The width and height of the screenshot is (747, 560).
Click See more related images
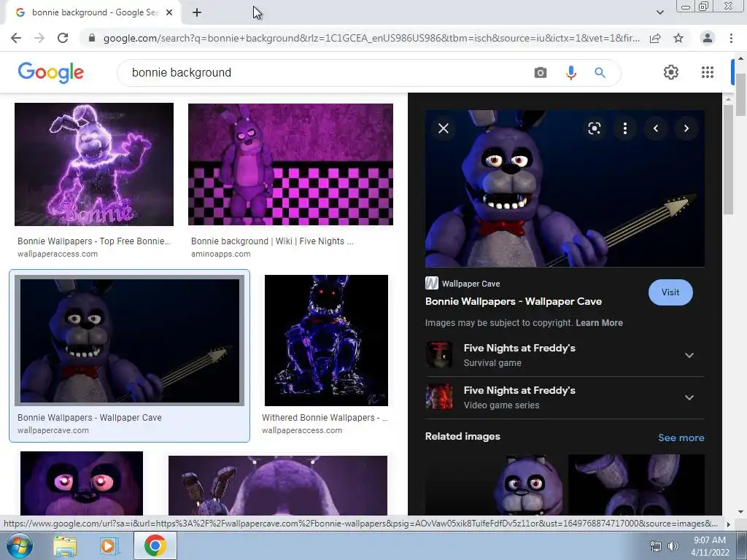[681, 437]
